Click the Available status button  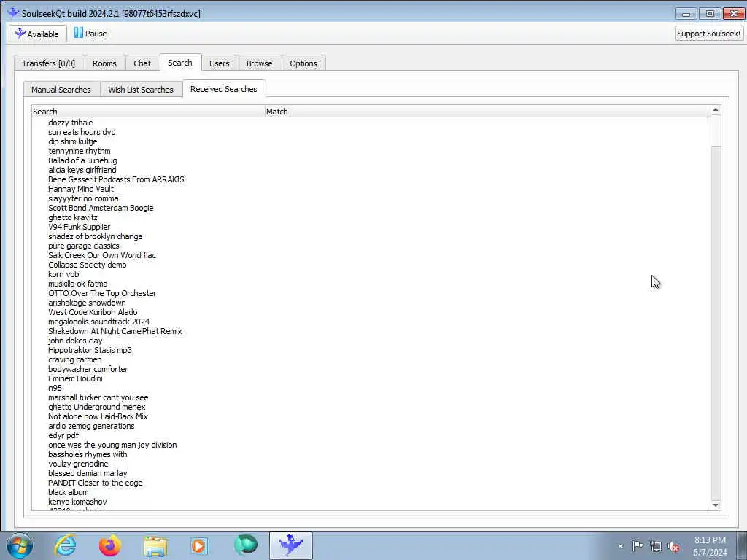[x=38, y=34]
